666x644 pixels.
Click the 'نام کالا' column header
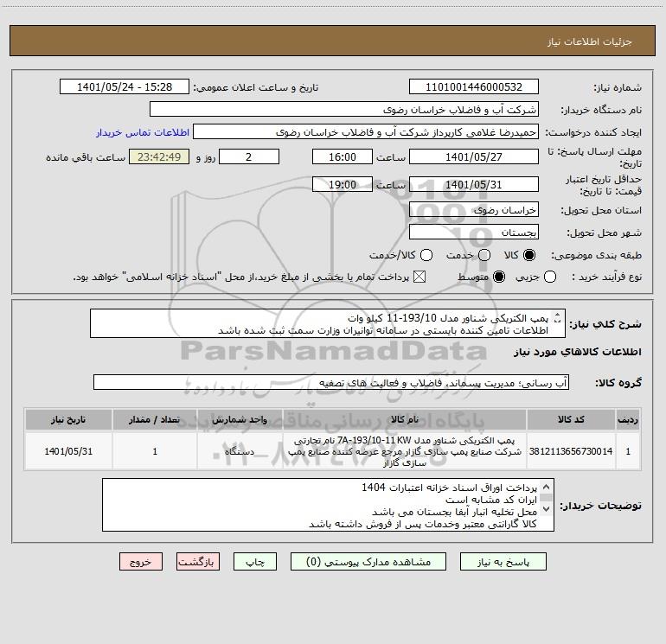click(x=405, y=419)
